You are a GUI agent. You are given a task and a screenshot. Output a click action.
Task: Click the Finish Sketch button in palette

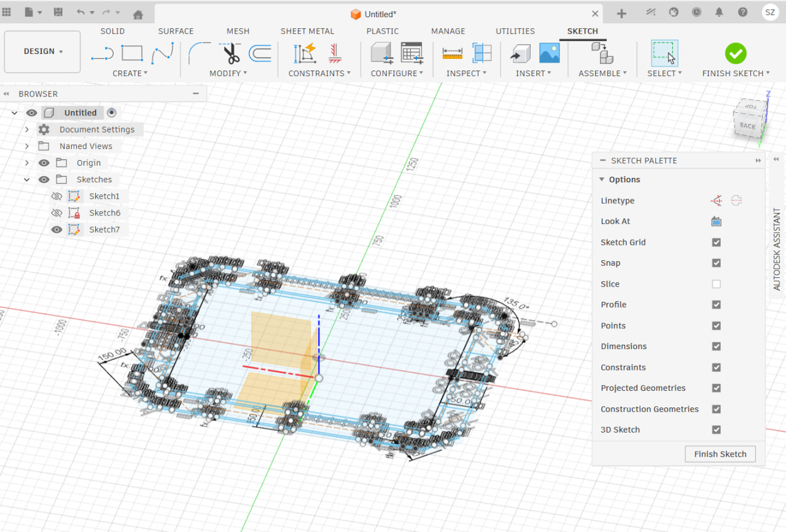tap(720, 454)
